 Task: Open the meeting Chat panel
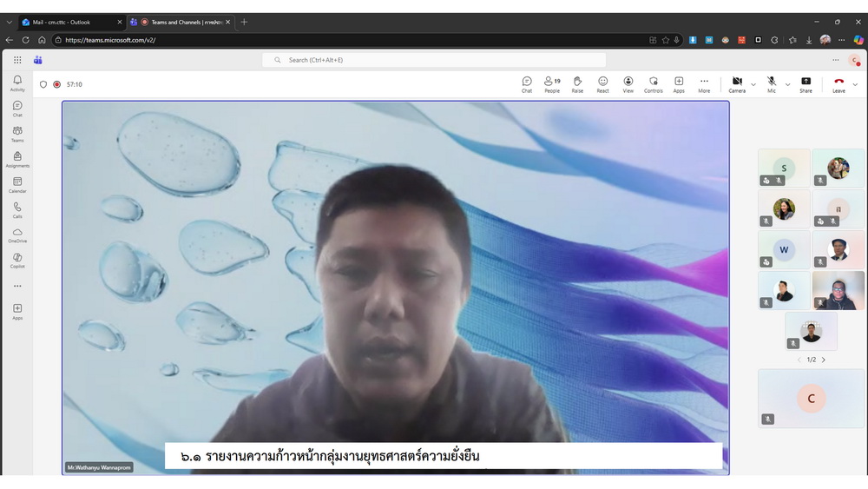tap(527, 84)
